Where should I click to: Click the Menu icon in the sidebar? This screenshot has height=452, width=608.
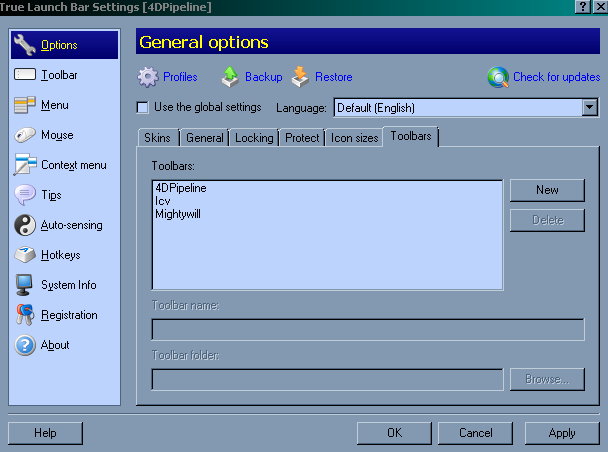(25, 105)
